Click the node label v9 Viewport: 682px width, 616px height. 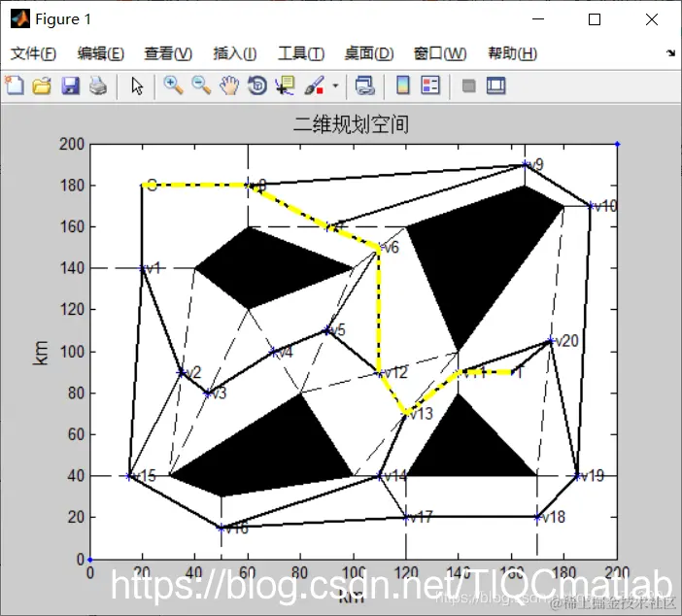coord(535,164)
